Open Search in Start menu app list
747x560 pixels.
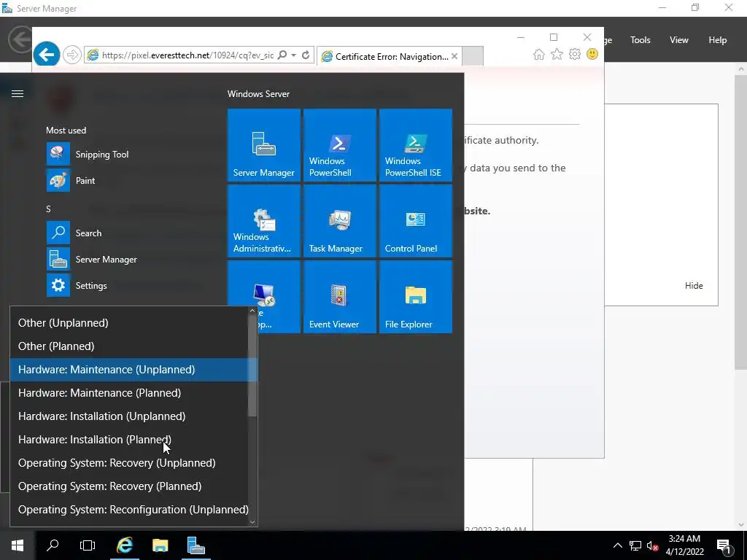pyautogui.click(x=128, y=233)
